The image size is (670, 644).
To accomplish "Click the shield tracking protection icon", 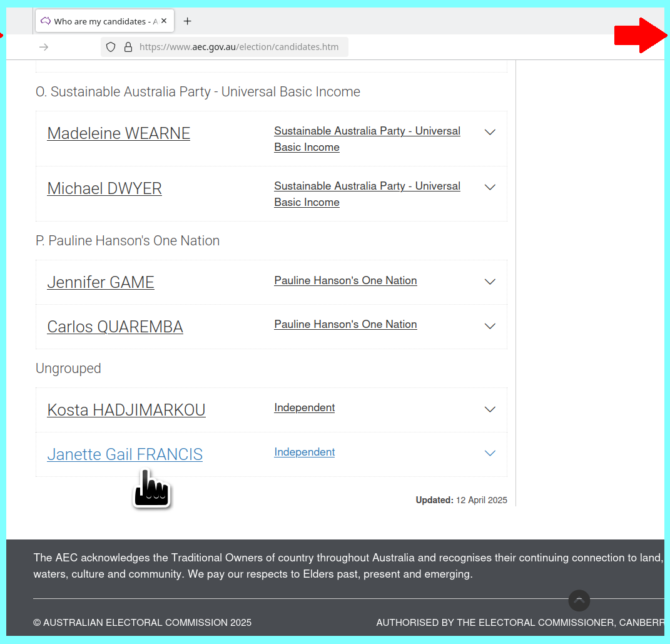I will coord(111,47).
